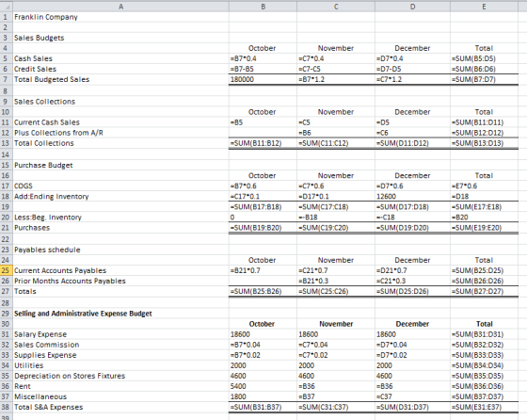Click the formula =C21*0.3

(412, 282)
